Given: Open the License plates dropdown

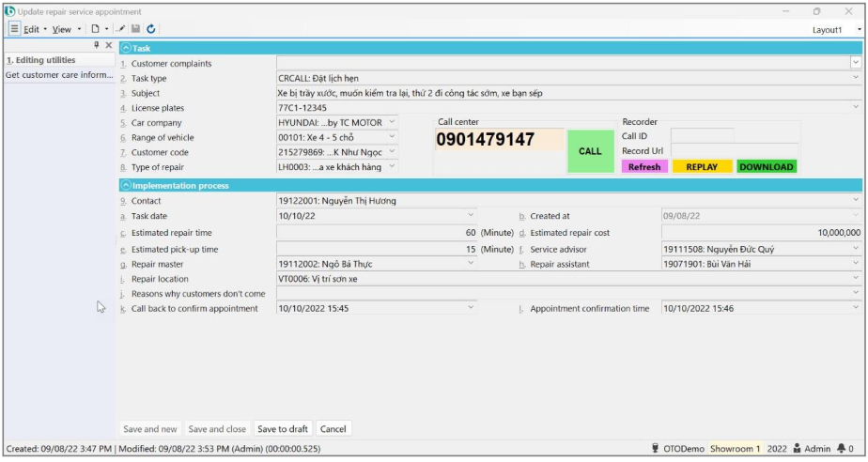Looking at the screenshot, I should [856, 107].
